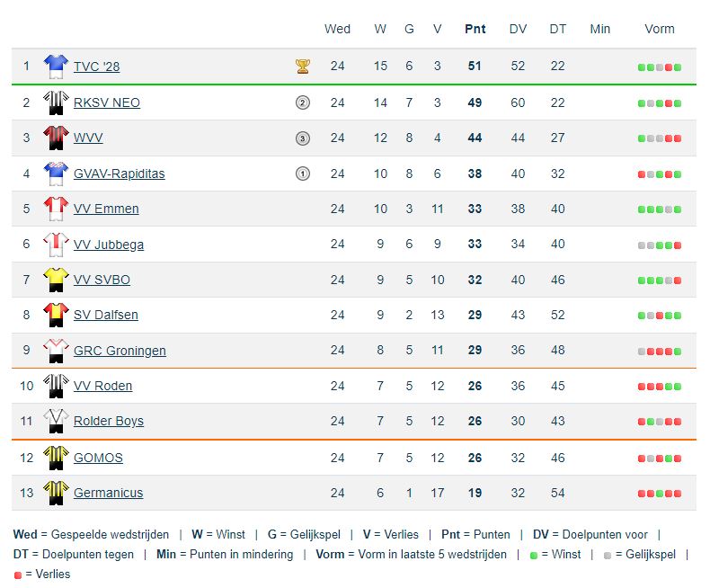The image size is (710, 588).
Task: Click the period 3 badge beside WVV
Action: click(303, 138)
